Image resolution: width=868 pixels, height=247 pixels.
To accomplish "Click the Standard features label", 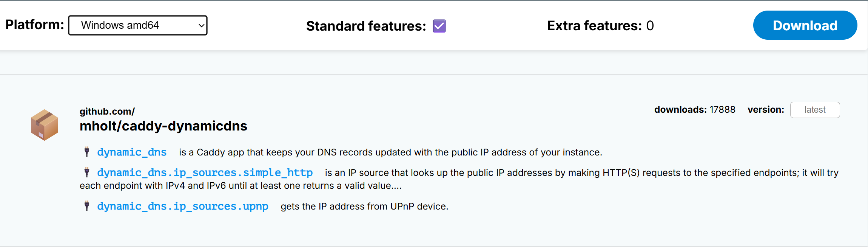I will click(x=366, y=26).
